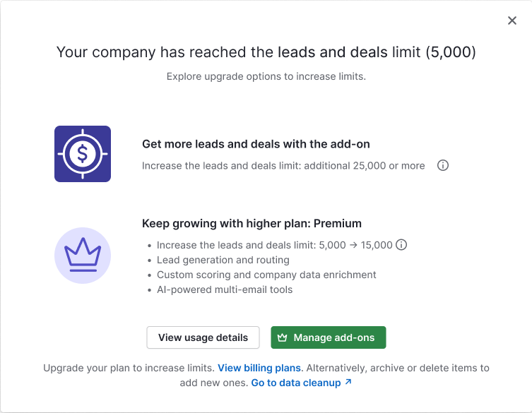The image size is (532, 413).
Task: Click 'Custom scoring and company data enrichment'
Action: (x=266, y=275)
